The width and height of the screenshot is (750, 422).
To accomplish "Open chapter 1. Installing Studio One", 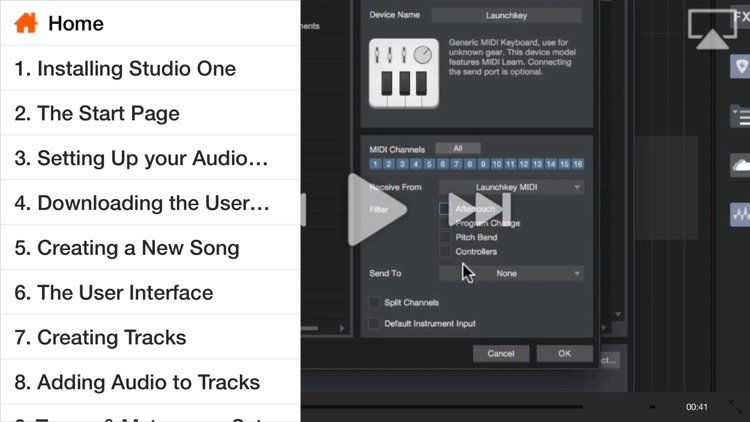I will [x=150, y=68].
